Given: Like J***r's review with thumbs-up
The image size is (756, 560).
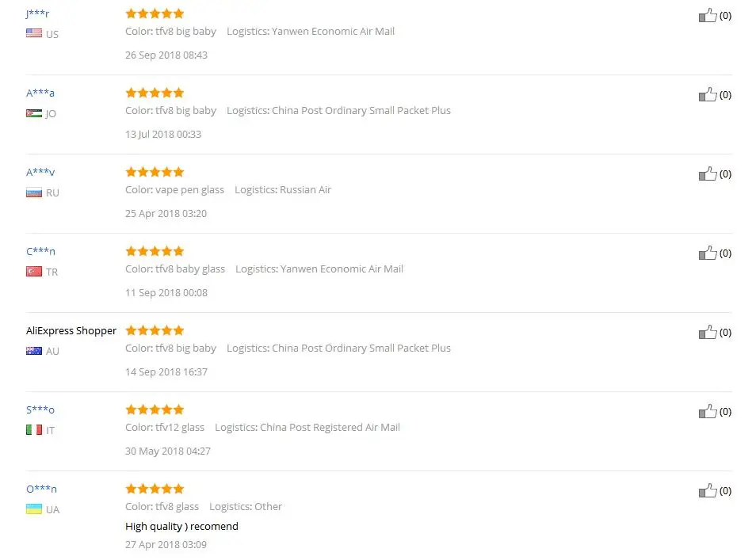Looking at the screenshot, I should 708,15.
